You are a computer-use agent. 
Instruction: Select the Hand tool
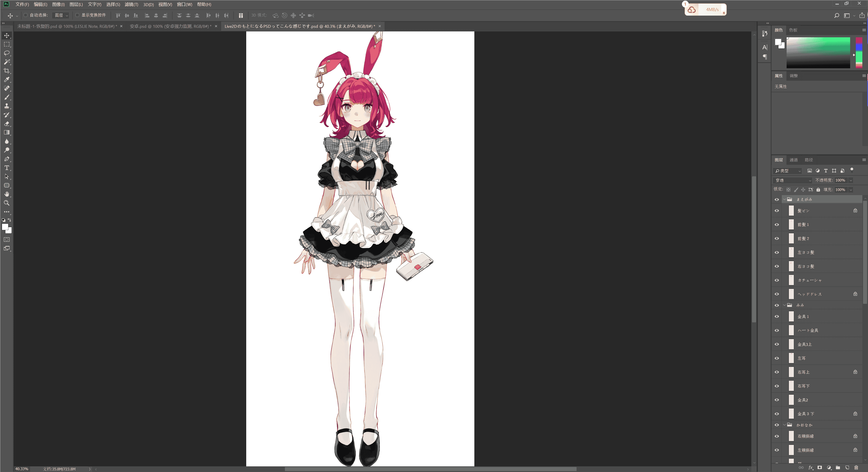click(7, 194)
